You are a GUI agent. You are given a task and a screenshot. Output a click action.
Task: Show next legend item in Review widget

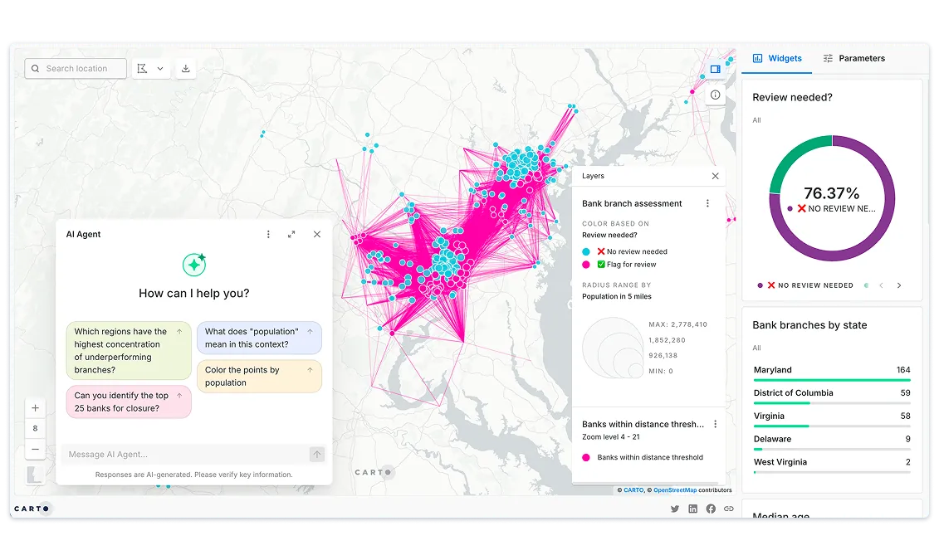click(x=898, y=285)
